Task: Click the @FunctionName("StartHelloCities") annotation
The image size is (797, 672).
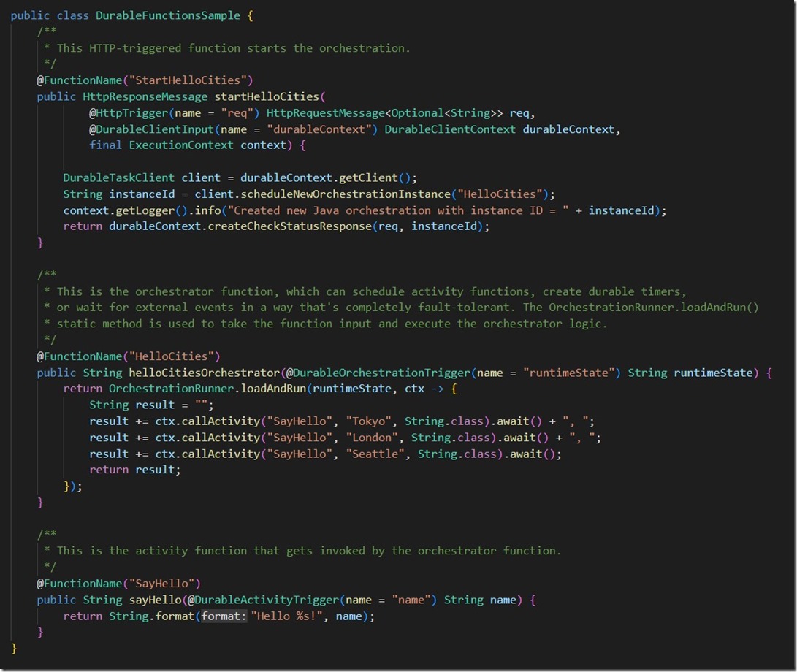Action: click(x=145, y=80)
